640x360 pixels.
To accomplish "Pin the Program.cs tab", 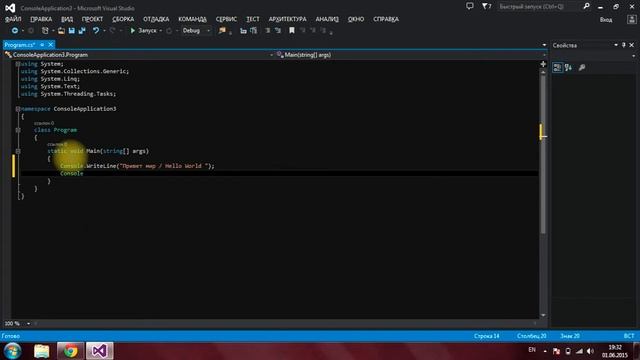I will coord(42,45).
